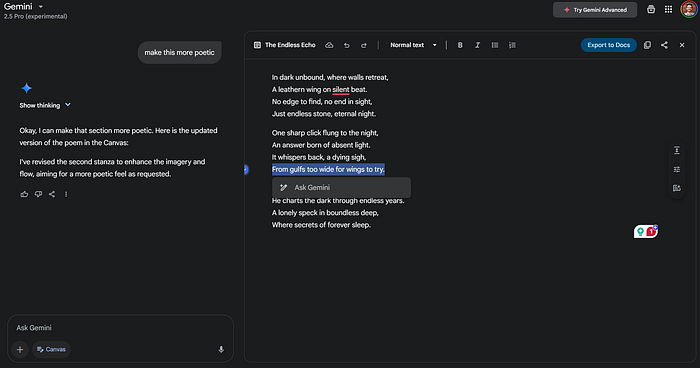Click the highlighted line 'From gulfs too wide'
The image size is (700, 368).
[x=328, y=169]
